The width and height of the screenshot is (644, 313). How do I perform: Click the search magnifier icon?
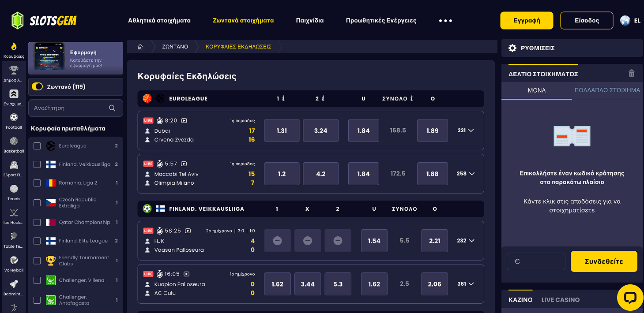click(112, 108)
